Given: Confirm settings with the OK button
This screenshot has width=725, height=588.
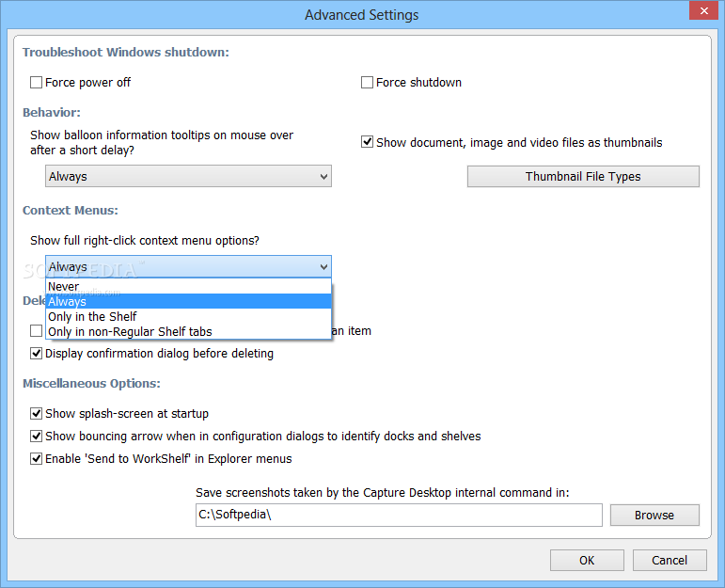Looking at the screenshot, I should coord(587,560).
